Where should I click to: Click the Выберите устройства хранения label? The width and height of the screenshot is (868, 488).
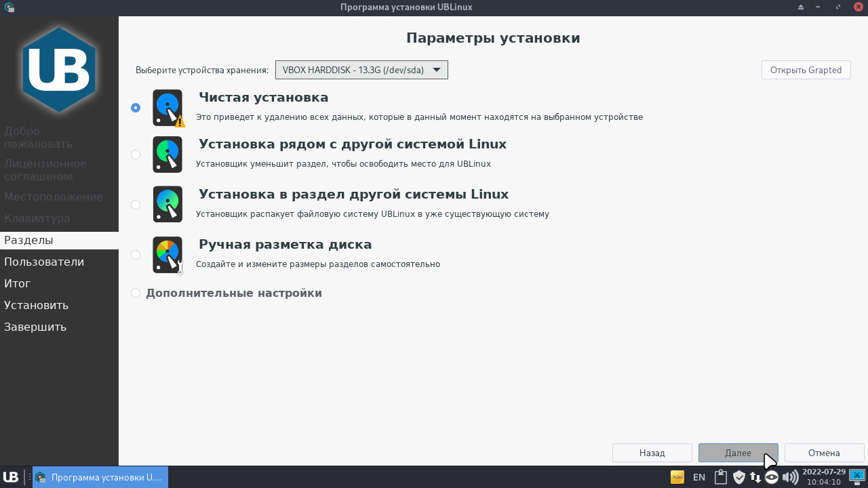[202, 70]
